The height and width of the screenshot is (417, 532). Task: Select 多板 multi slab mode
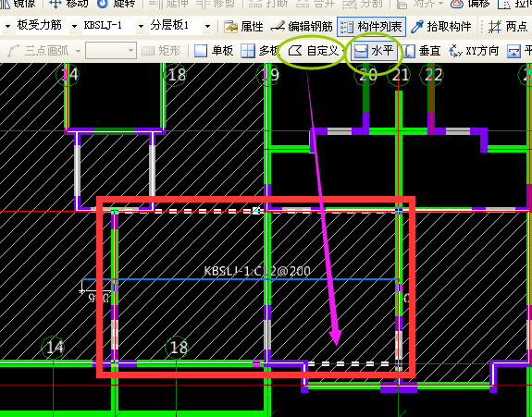260,51
